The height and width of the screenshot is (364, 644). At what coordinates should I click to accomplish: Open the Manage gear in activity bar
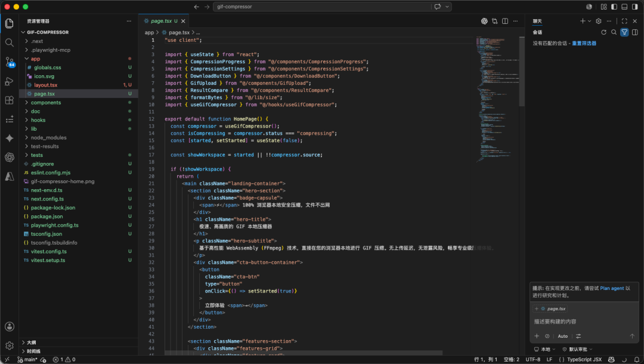pyautogui.click(x=10, y=346)
